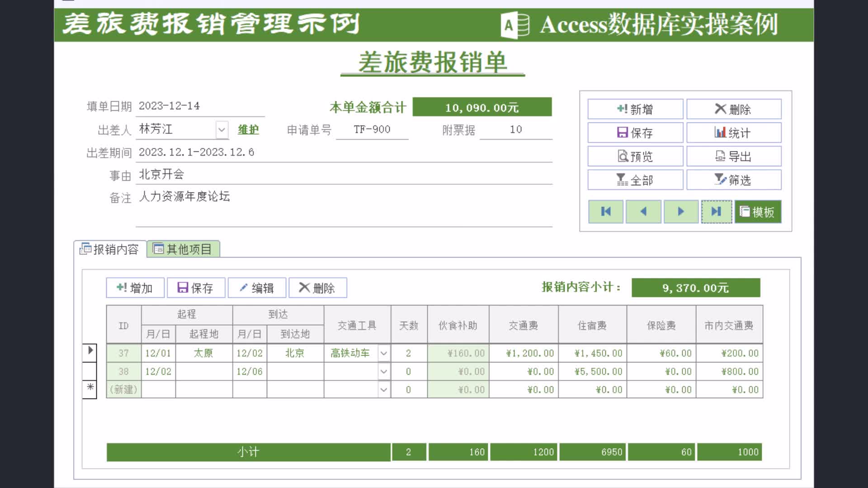
Task: Click the 起程地 cell 太原
Action: 204,353
